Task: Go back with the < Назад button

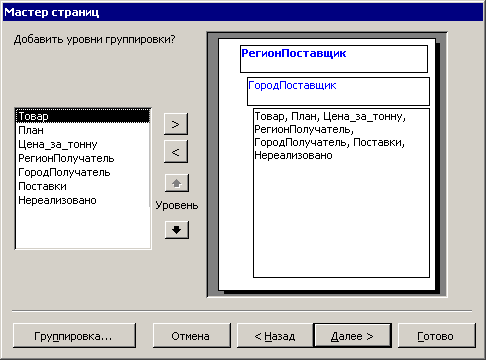Action: (275, 336)
